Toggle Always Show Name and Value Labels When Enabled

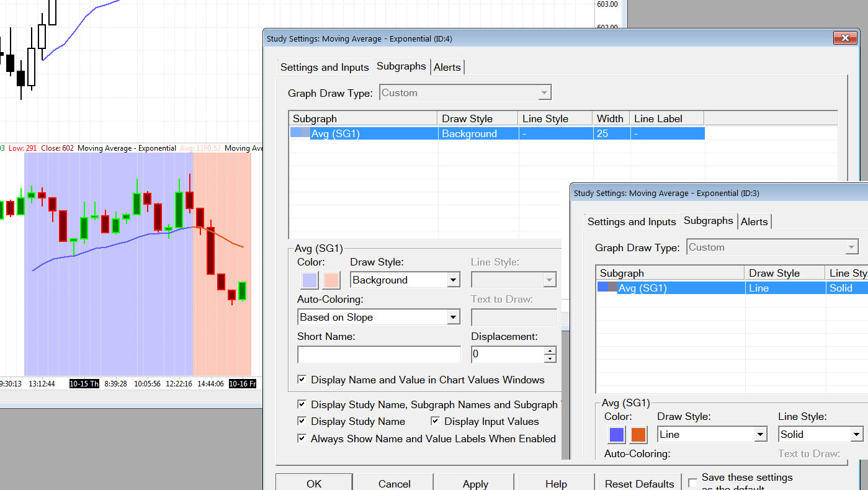[302, 439]
